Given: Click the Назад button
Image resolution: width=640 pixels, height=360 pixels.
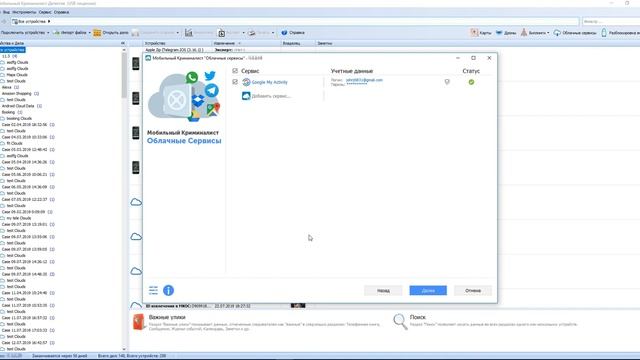Looking at the screenshot, I should click(x=383, y=291).
